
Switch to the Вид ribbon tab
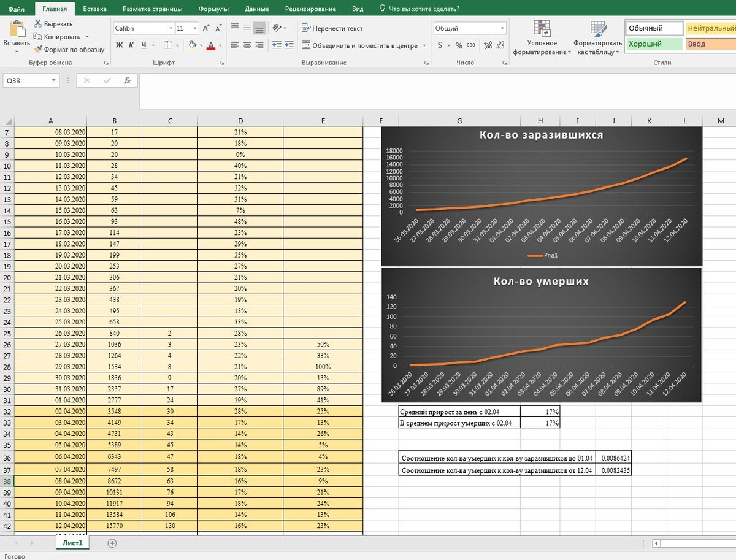358,9
